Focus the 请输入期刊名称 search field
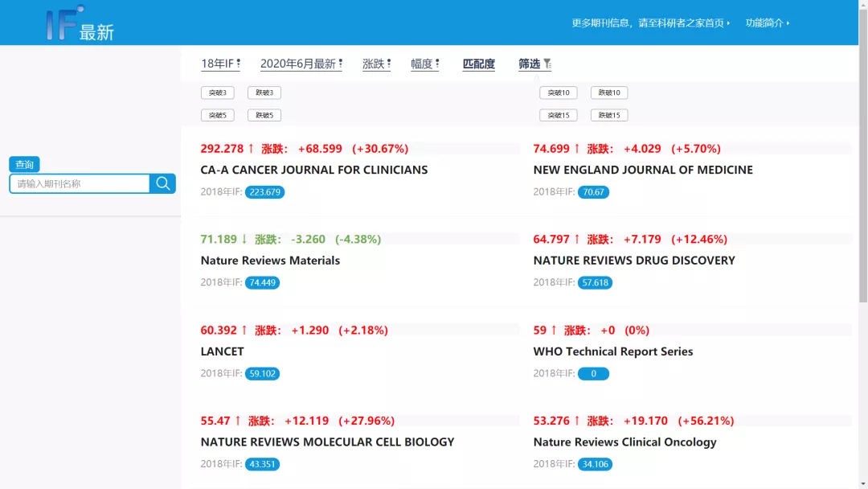The width and height of the screenshot is (868, 489). point(80,183)
